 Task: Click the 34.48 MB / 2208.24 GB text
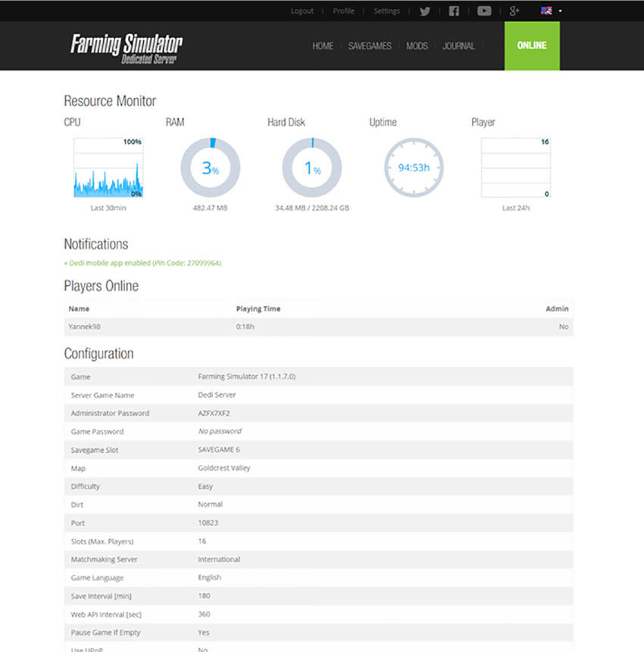312,208
